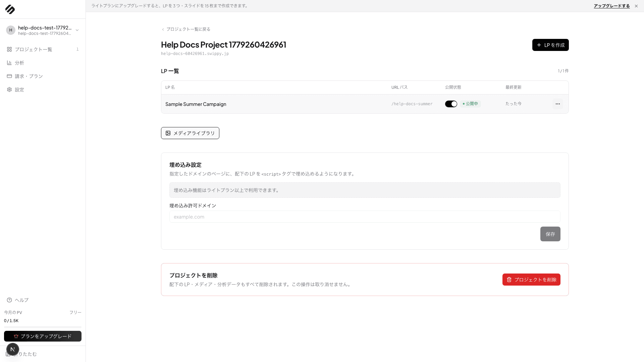The width and height of the screenshot is (644, 362).
Task: Open プロジェクト一覧 in the sidebar
Action: point(43,49)
